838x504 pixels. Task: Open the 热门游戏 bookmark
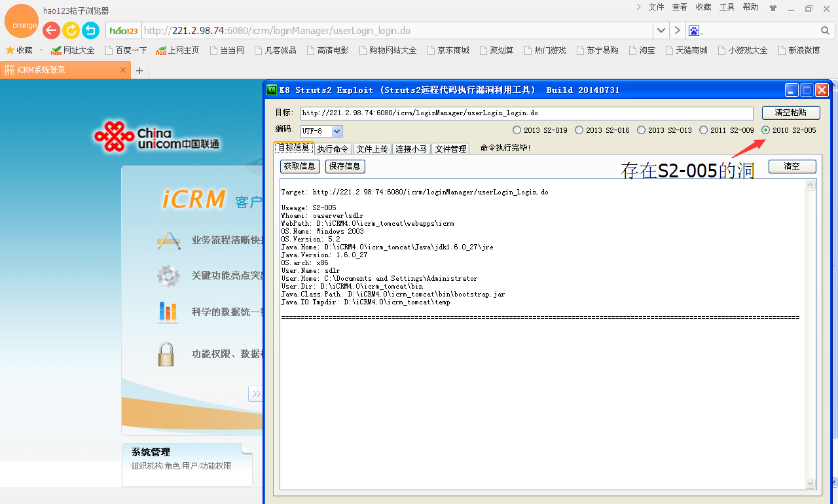pyautogui.click(x=545, y=50)
